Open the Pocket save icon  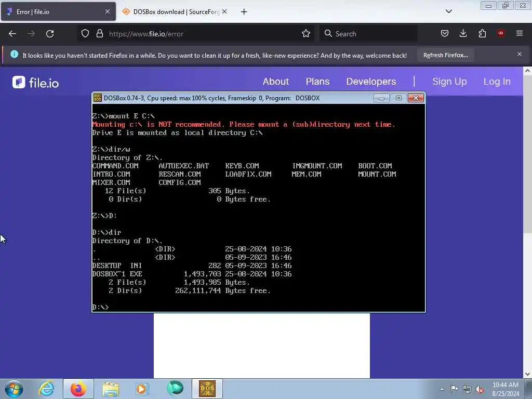point(445,34)
